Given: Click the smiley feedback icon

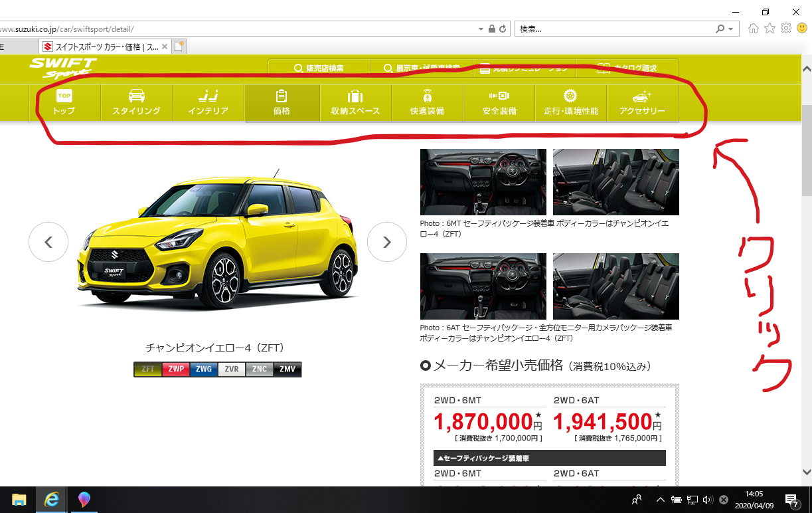Looking at the screenshot, I should click(802, 29).
